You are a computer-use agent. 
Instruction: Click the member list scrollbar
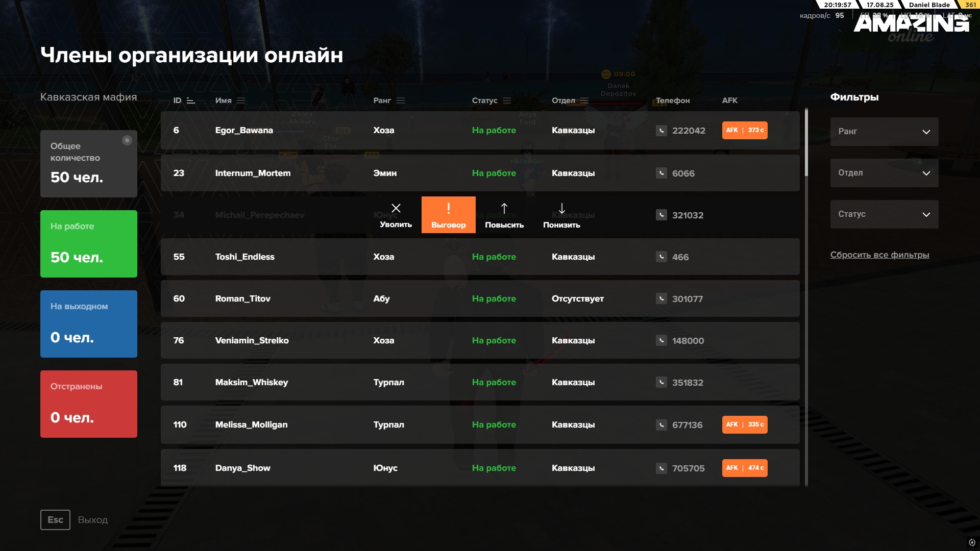[x=806, y=143]
